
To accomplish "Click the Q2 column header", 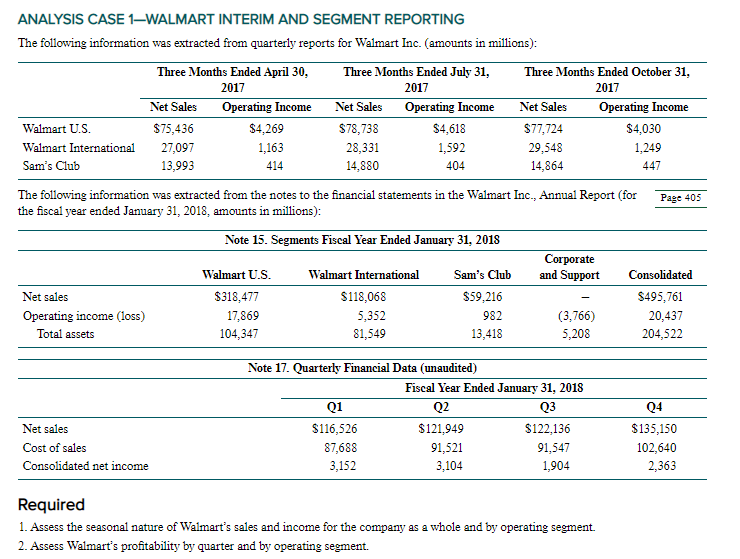I will [441, 407].
